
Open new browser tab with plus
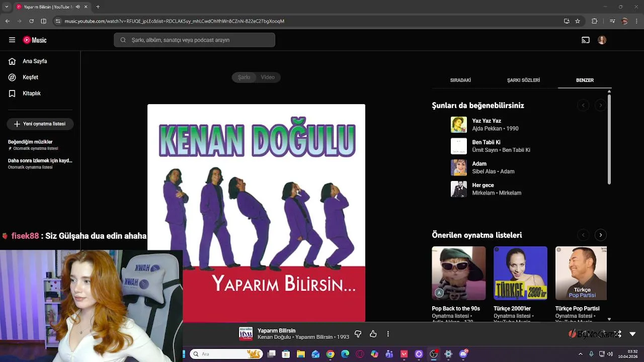98,7
